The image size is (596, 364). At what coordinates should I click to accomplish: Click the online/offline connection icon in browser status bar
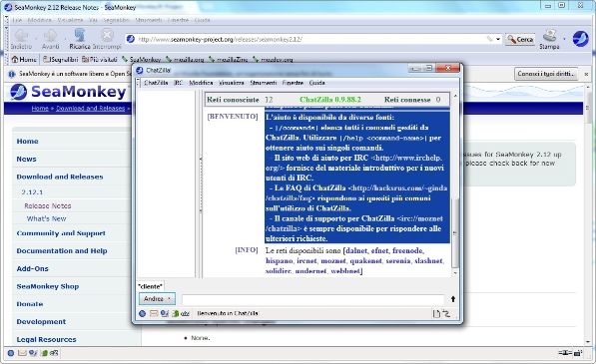coord(565,353)
